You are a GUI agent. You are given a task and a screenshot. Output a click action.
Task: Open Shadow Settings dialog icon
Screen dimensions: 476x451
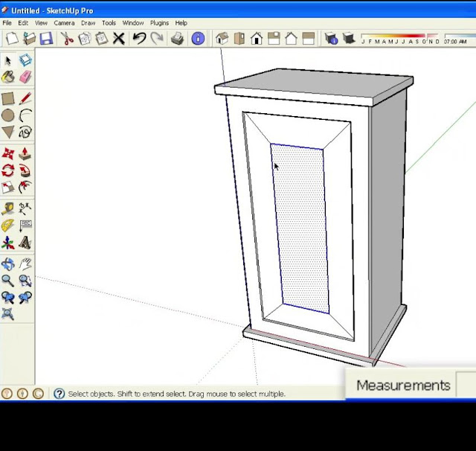[x=331, y=39]
